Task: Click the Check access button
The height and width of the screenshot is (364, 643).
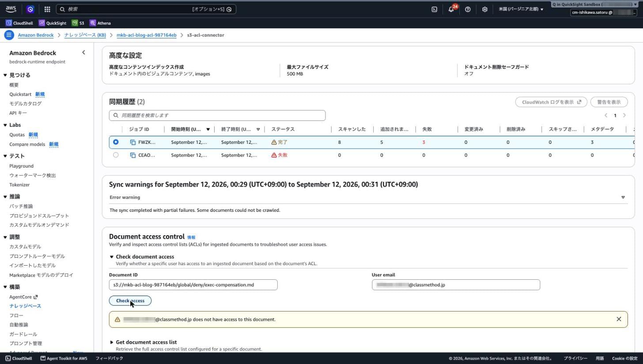Action: (130, 300)
